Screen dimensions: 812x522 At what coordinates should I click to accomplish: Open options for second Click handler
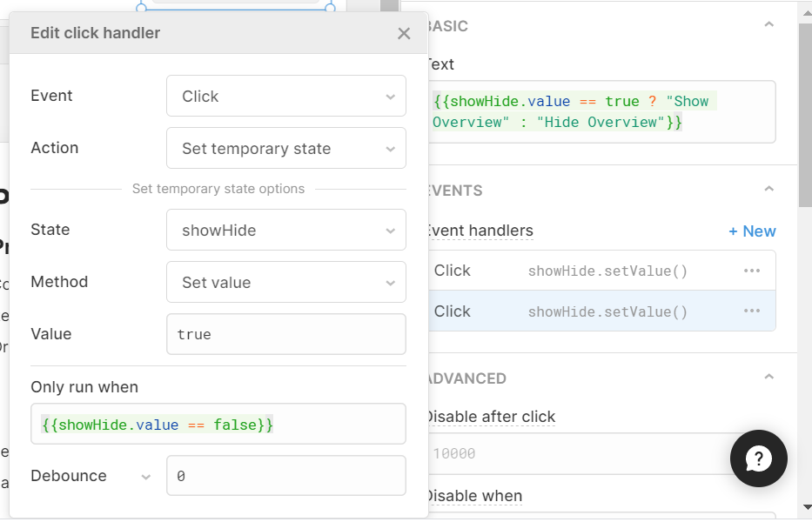click(x=752, y=311)
